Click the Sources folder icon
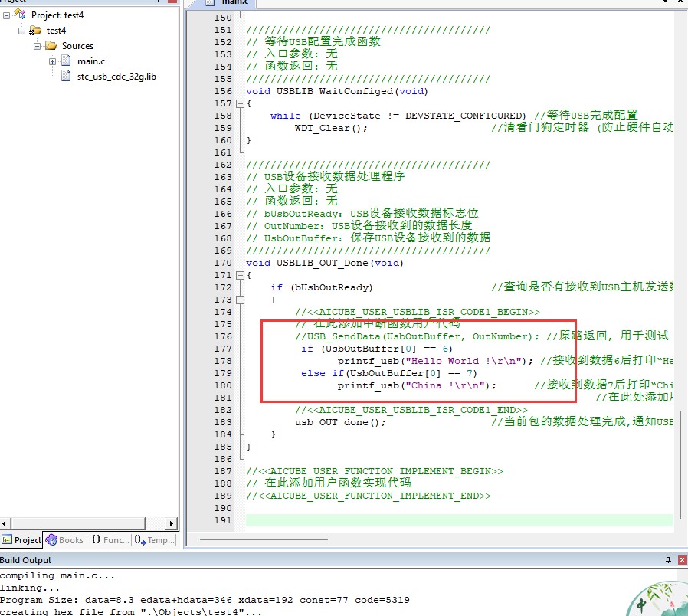Screen dimensions: 688x616 click(51, 46)
